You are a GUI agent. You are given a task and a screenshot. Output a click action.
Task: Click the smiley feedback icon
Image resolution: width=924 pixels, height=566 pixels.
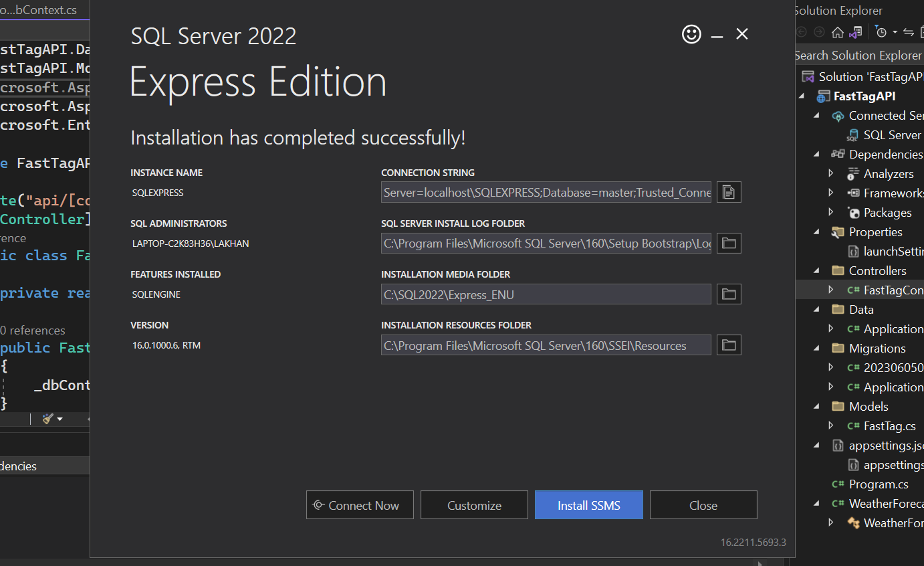tap(691, 34)
